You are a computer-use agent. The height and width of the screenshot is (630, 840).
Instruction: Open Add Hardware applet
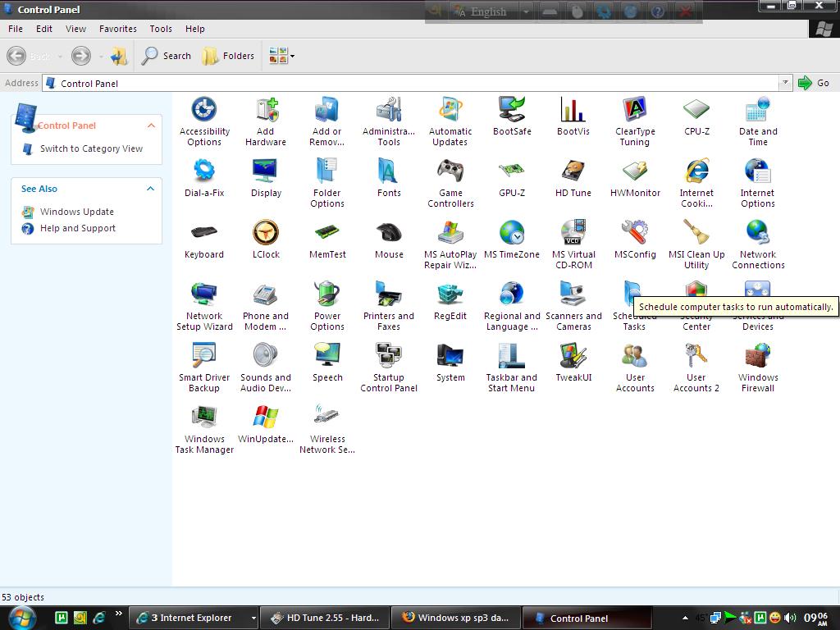pos(266,110)
